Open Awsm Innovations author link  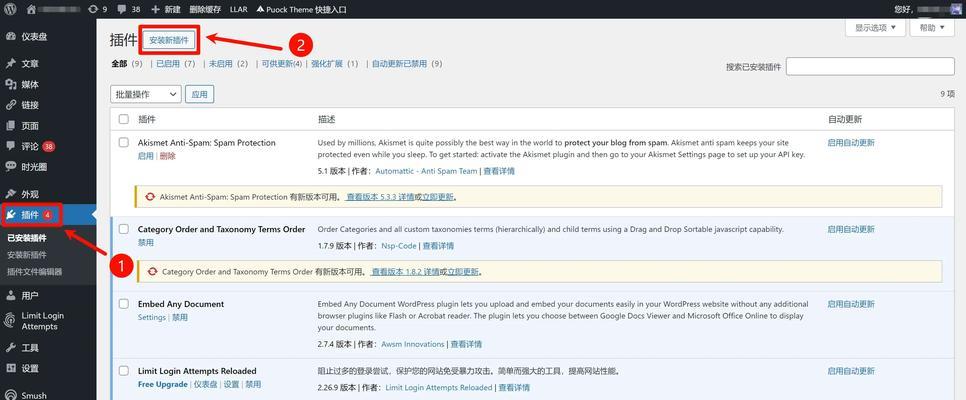(413, 344)
